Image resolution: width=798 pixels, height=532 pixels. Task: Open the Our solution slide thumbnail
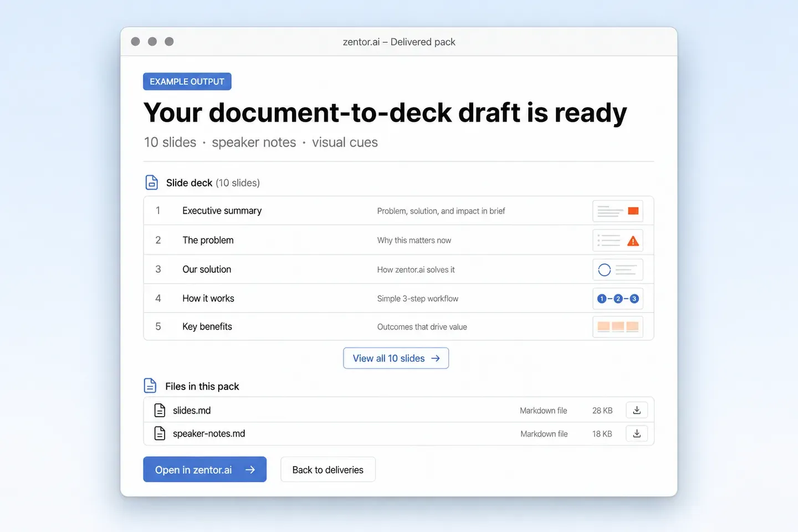tap(618, 270)
